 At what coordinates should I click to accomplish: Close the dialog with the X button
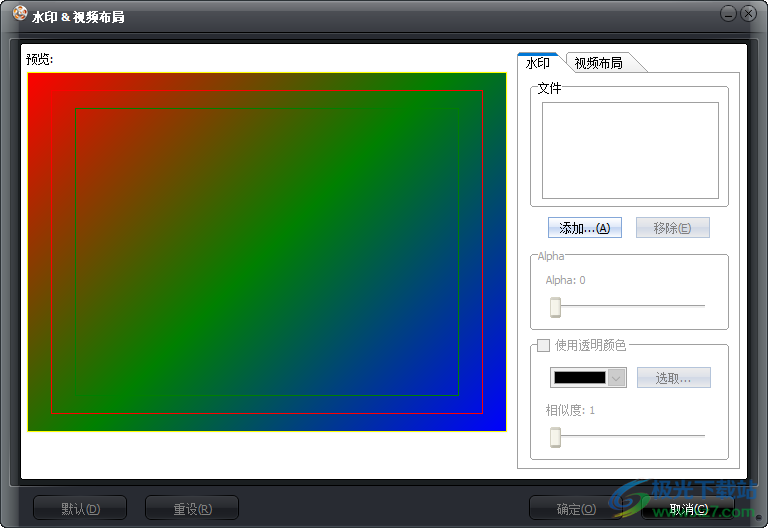coord(748,13)
